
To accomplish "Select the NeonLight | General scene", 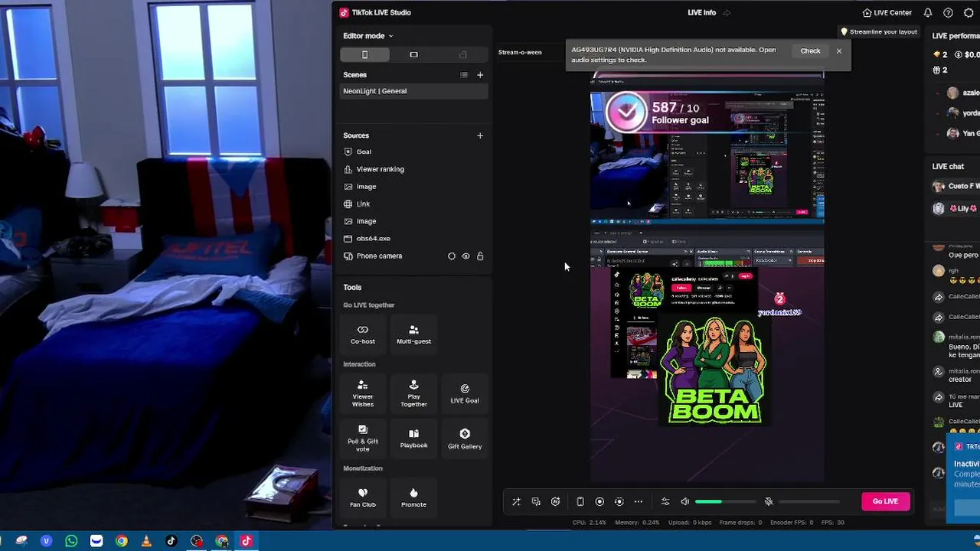I will pyautogui.click(x=413, y=91).
